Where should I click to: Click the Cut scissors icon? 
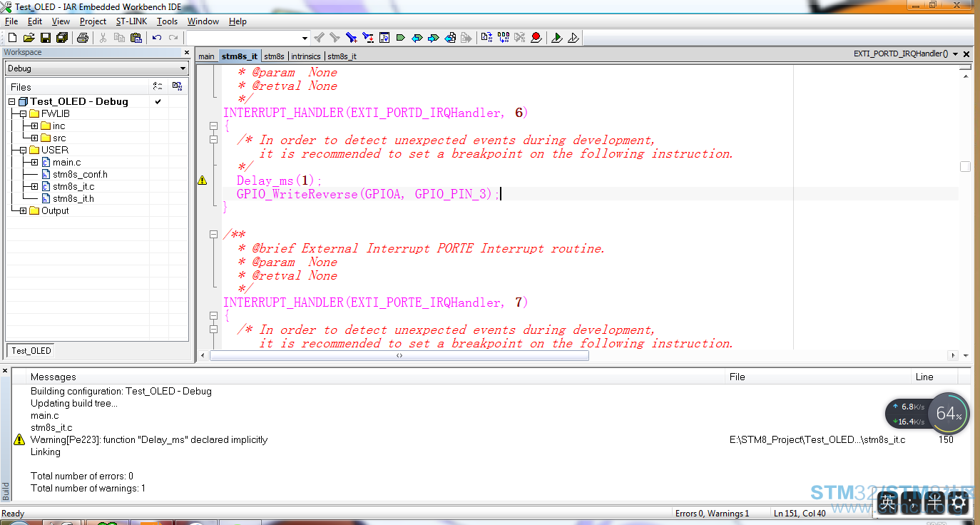pyautogui.click(x=103, y=38)
